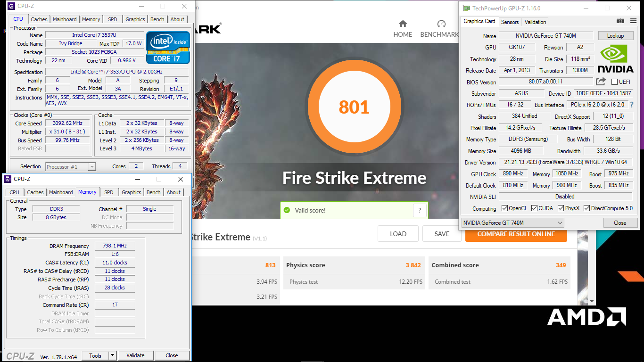Image resolution: width=644 pixels, height=362 pixels.
Task: Open SPD tab in upper CPU-Z window
Action: coord(112,19)
